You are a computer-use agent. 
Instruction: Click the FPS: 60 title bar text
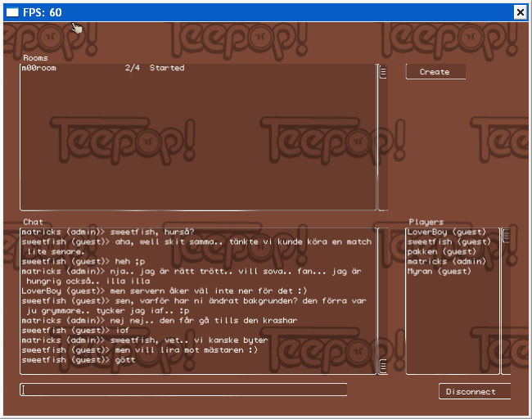click(x=43, y=12)
